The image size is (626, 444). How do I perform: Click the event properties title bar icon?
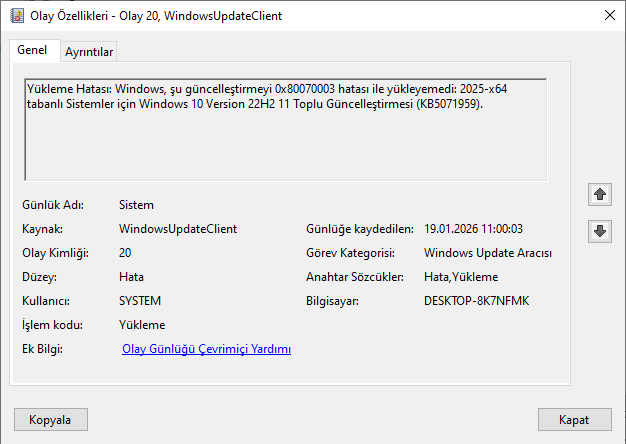coord(17,16)
